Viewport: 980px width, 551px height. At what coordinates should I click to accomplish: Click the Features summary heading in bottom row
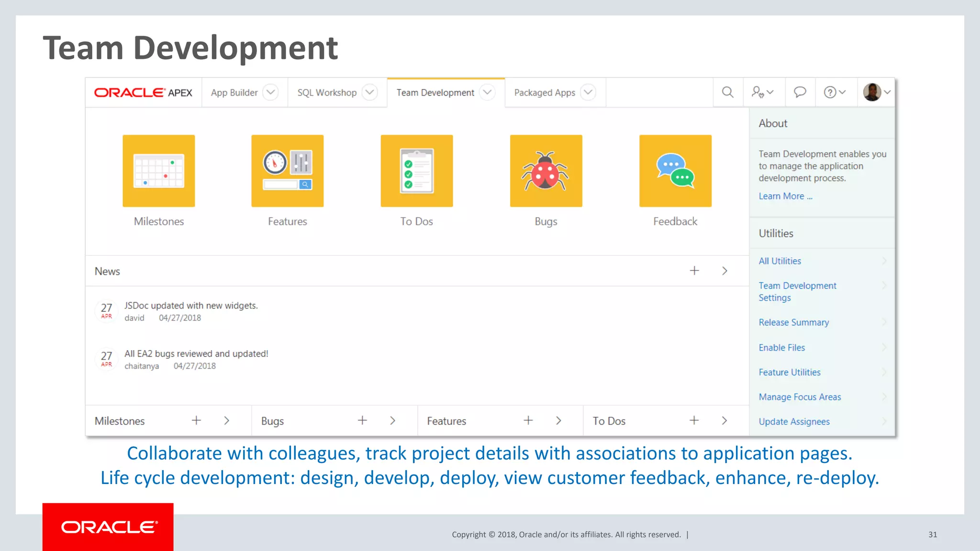[x=446, y=421]
